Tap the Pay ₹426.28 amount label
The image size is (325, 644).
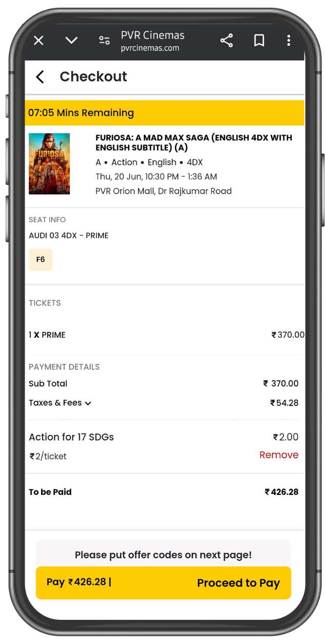[x=79, y=582]
